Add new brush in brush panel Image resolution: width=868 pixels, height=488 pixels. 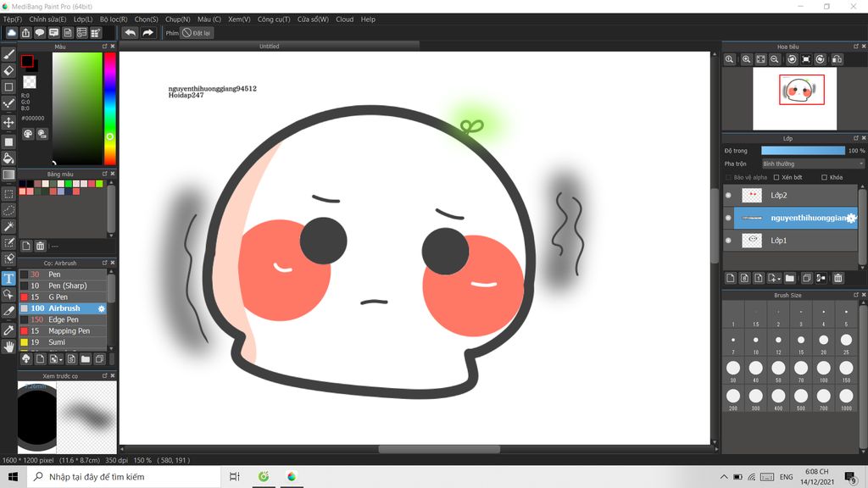pyautogui.click(x=40, y=359)
